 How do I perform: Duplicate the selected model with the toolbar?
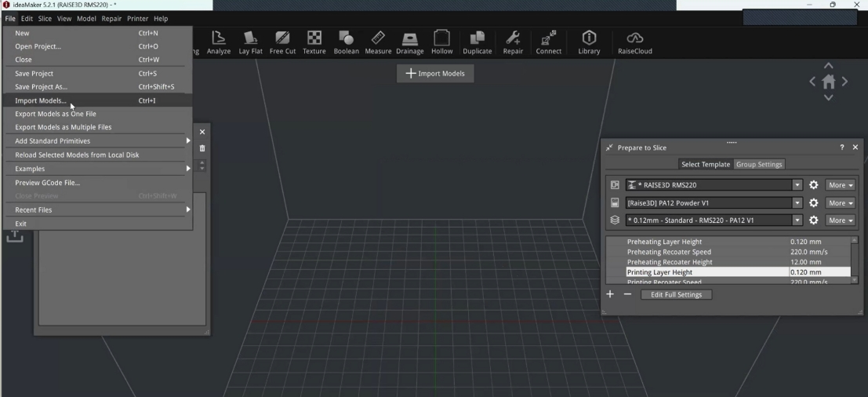tap(478, 42)
